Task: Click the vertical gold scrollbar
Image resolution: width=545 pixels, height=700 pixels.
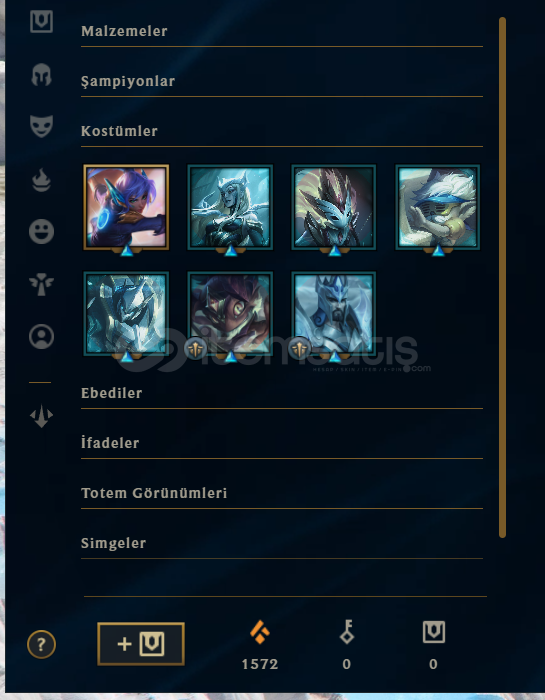Action: 502,277
